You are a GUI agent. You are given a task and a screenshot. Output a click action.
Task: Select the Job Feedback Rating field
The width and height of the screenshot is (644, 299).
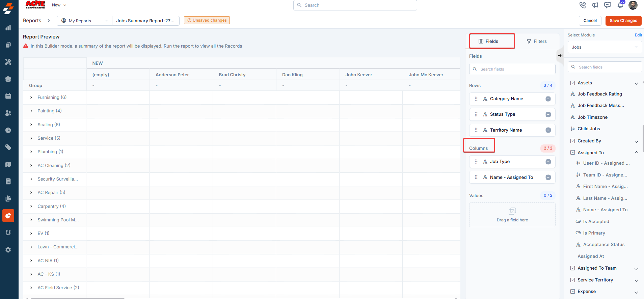pos(599,94)
